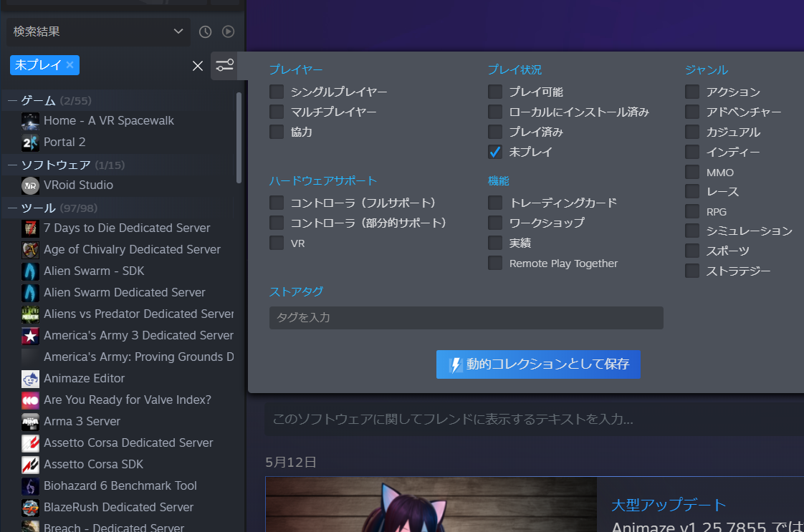Click the Portal 2 game icon
Screen dimensions: 804x532
(x=30, y=142)
